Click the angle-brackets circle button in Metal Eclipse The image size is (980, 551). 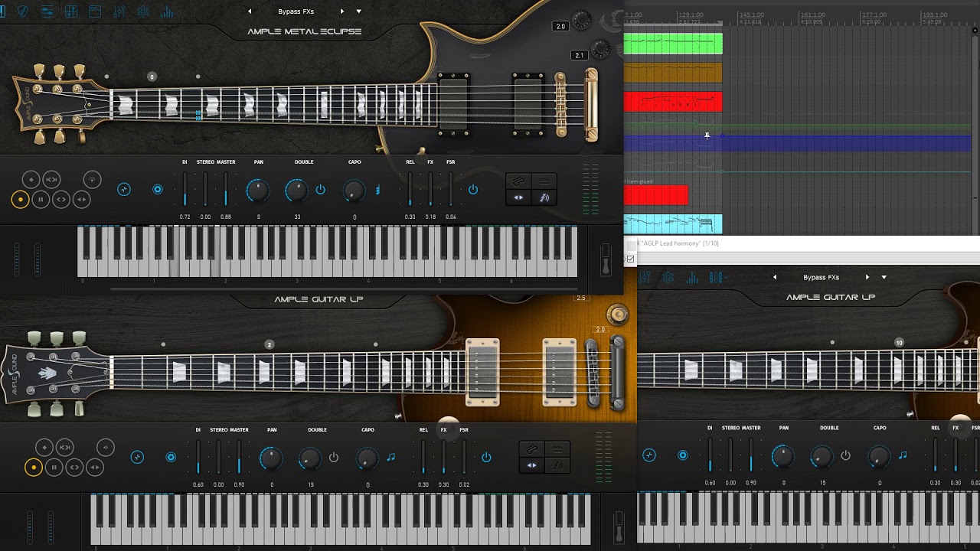[61, 200]
